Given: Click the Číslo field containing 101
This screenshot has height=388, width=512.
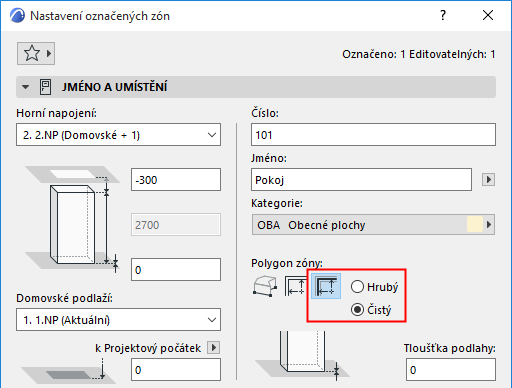Looking at the screenshot, I should (373, 135).
